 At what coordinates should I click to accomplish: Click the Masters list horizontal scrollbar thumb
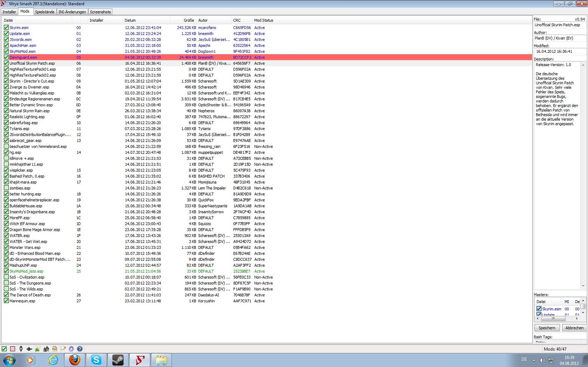click(553, 319)
